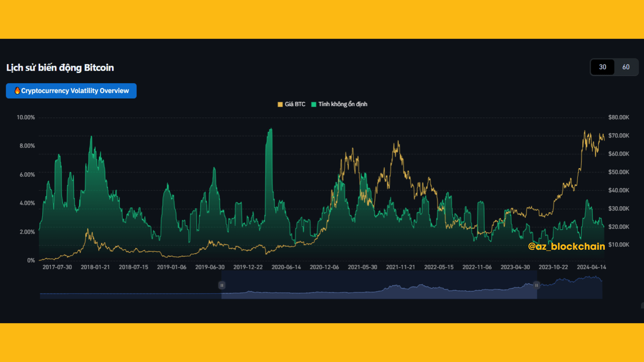Click the unselected navigator area left of the left handle

click(131, 288)
